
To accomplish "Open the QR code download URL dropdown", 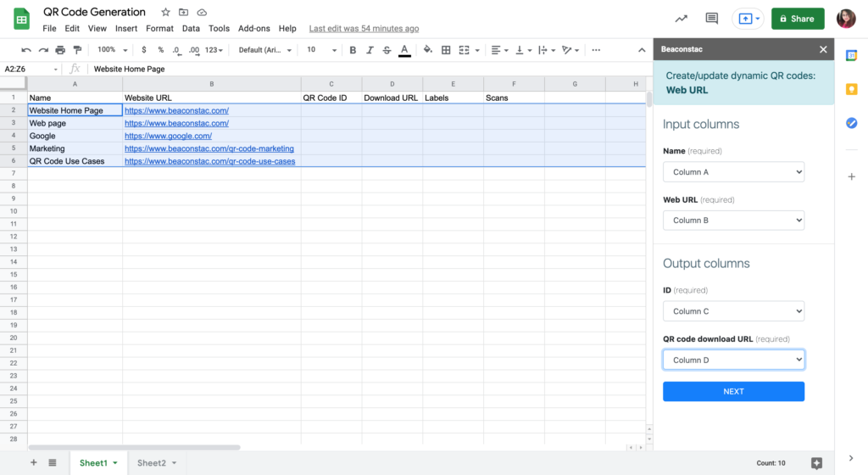I will [733, 360].
